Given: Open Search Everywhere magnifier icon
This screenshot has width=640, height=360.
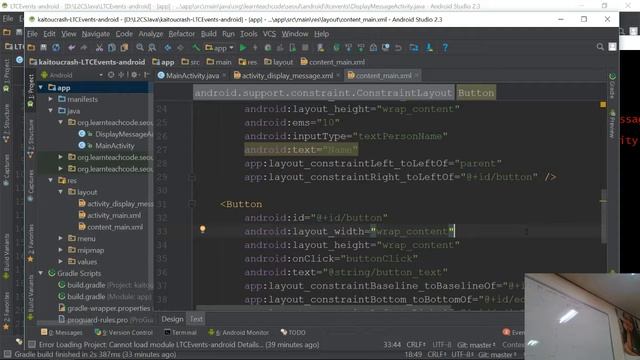Looking at the screenshot, I should 600,47.
